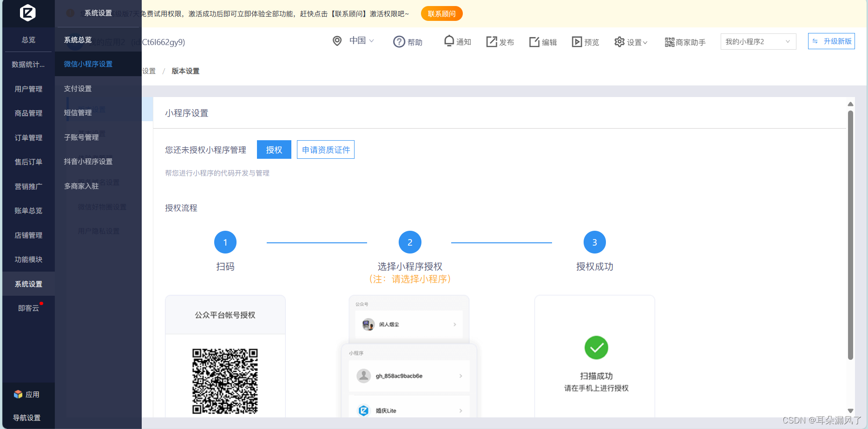The image size is (868, 429).
Task: Click the 升级新版 button
Action: (831, 41)
